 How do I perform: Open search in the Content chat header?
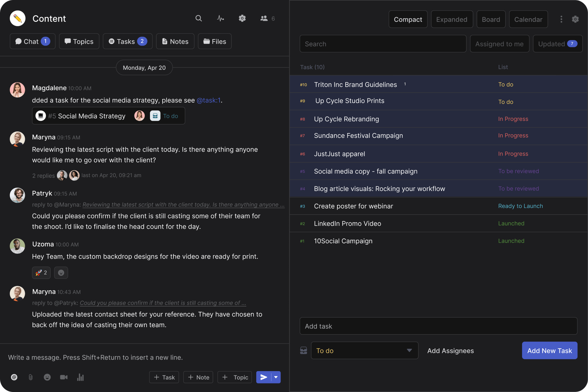pyautogui.click(x=199, y=19)
